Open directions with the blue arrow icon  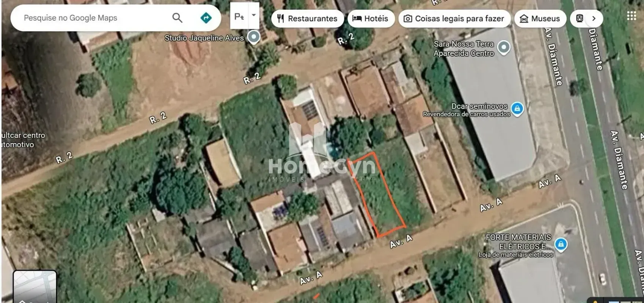click(x=206, y=18)
